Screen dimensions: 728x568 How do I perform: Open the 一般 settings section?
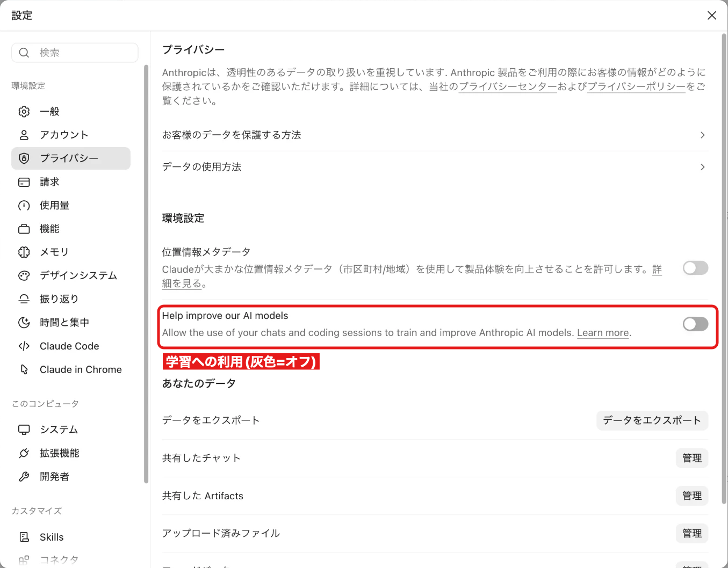click(71, 112)
